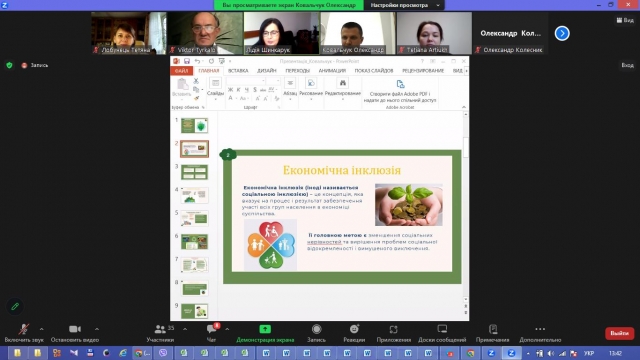This screenshot has width=640, height=360.
Task: Click PowerPoint slide vertical scrollbar
Action: [465, 206]
